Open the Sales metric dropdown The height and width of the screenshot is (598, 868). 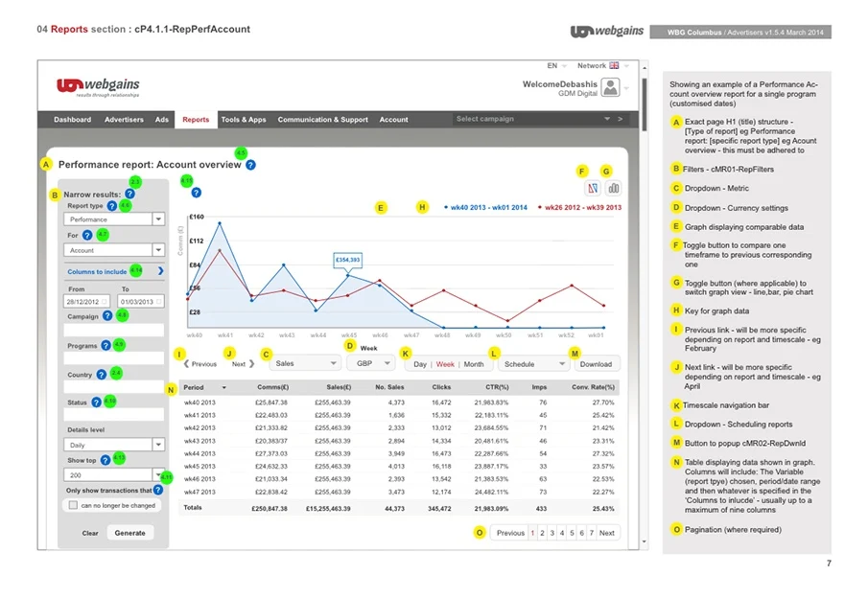pyautogui.click(x=305, y=364)
